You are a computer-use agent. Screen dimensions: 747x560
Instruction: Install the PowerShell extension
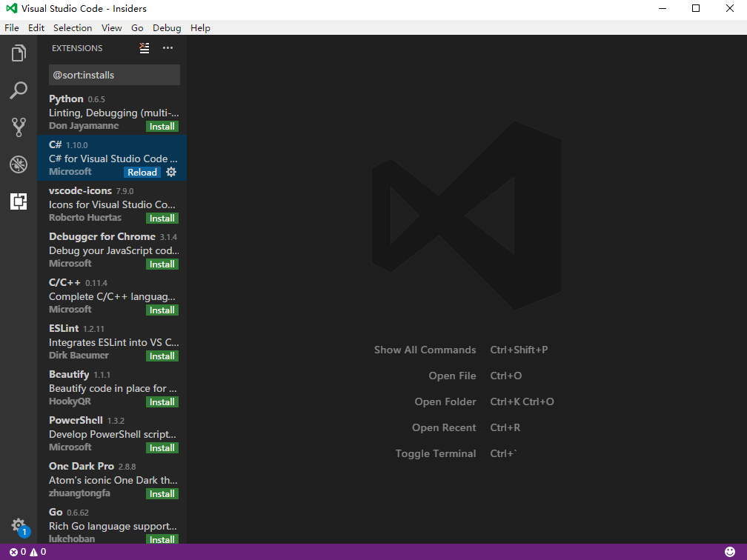[162, 447]
